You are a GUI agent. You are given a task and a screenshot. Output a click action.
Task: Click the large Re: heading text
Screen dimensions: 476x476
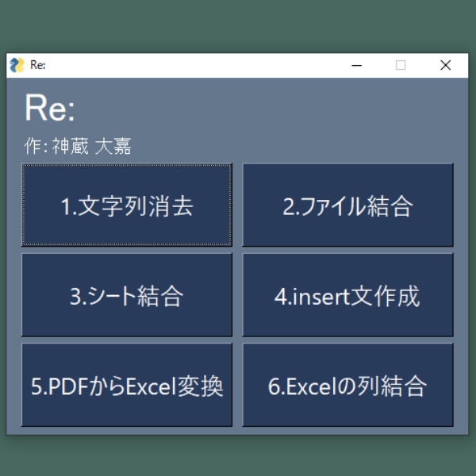tap(49, 109)
